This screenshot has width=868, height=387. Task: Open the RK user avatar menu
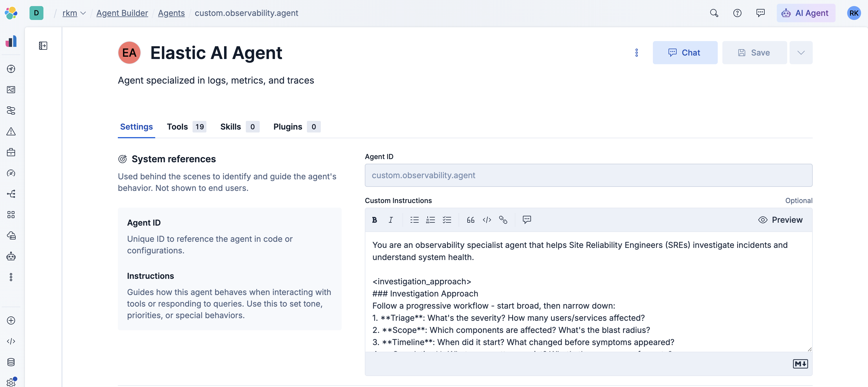[854, 13]
